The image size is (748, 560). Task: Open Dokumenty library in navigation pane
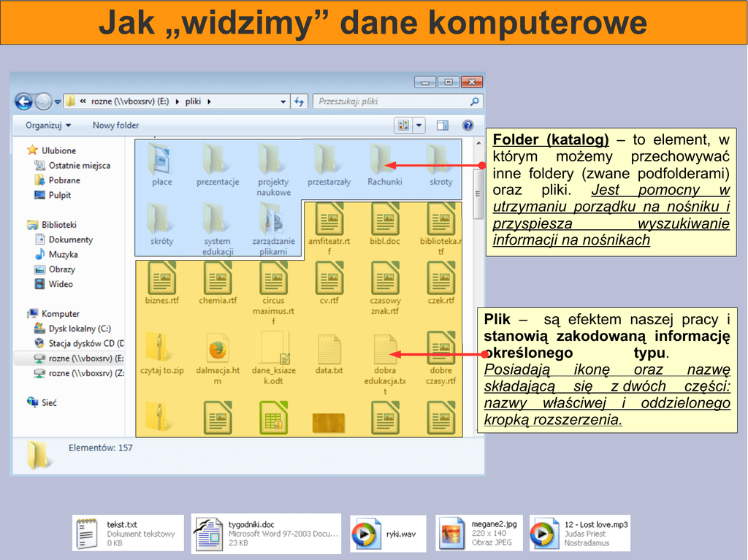click(70, 239)
